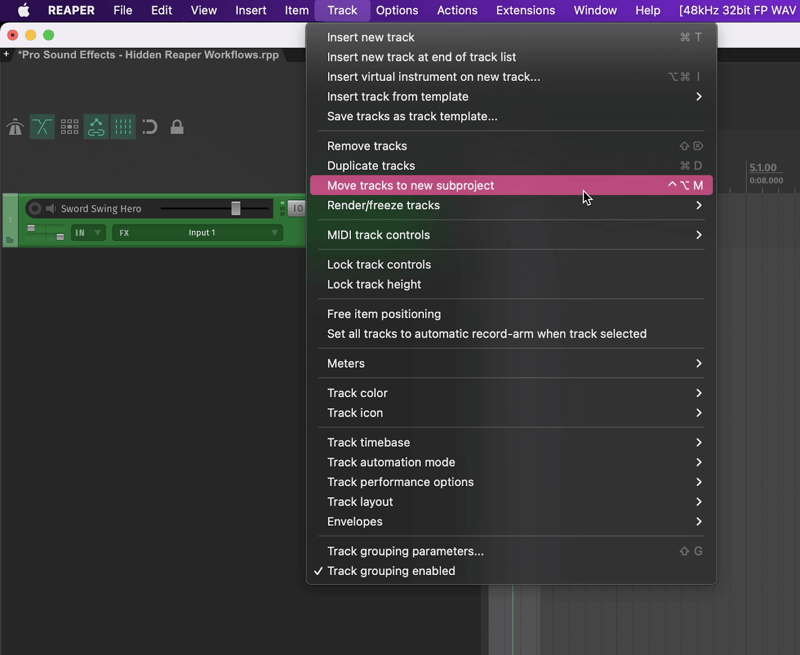This screenshot has height=655, width=800.
Task: Expand the Track icon submenu
Action: (511, 413)
